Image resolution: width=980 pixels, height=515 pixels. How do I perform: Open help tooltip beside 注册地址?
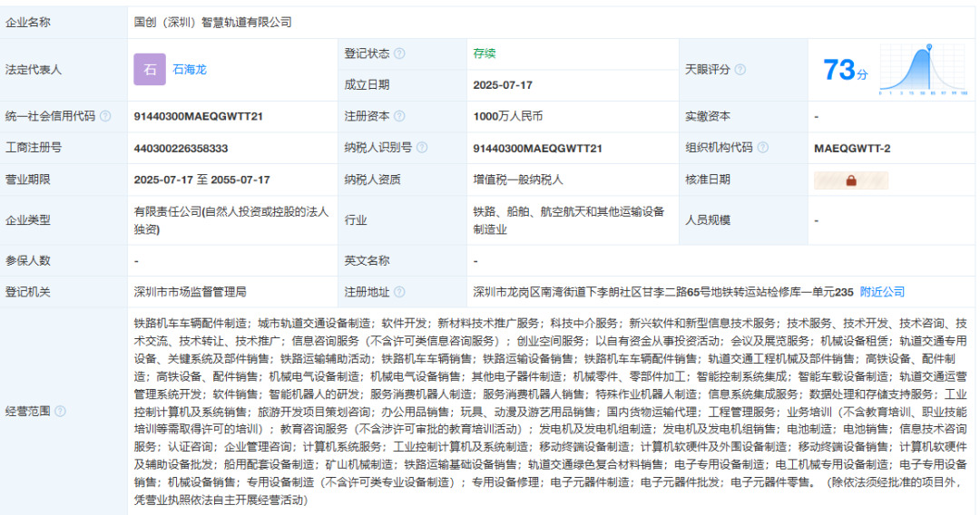[x=400, y=292]
